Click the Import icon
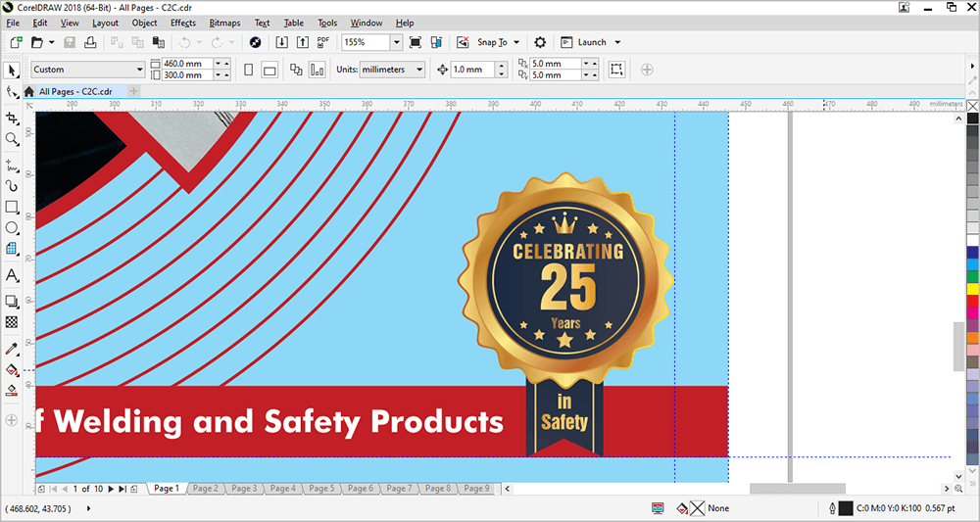The width and height of the screenshot is (980, 522). click(x=282, y=42)
